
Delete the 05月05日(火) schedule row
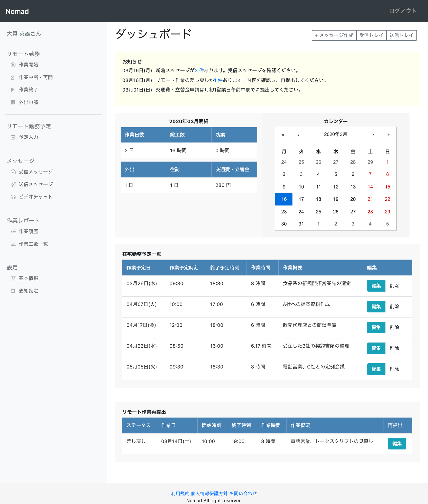pyautogui.click(x=394, y=369)
